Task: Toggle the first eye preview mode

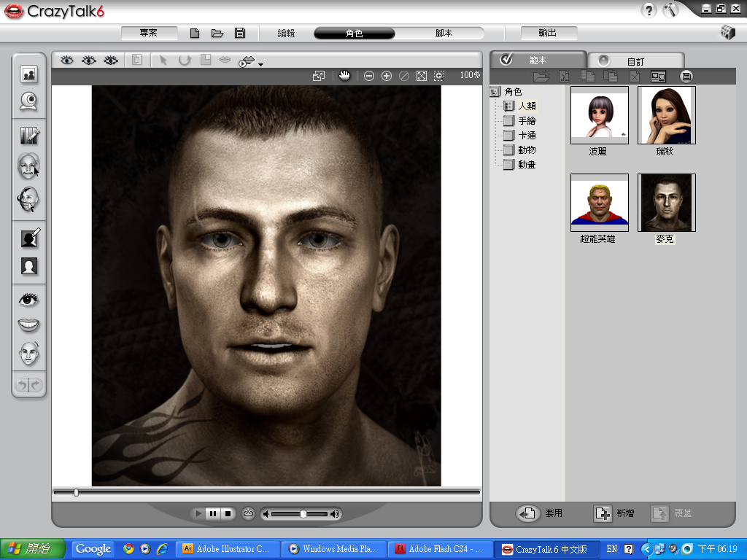Action: (67, 61)
